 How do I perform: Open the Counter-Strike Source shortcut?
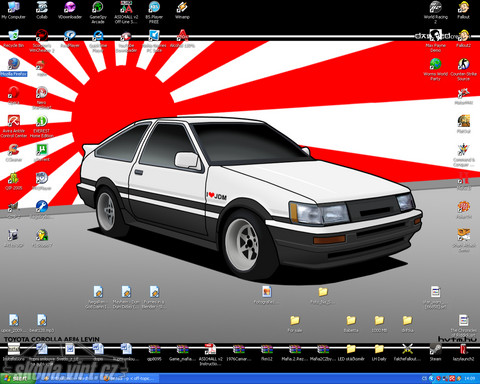pos(463,69)
